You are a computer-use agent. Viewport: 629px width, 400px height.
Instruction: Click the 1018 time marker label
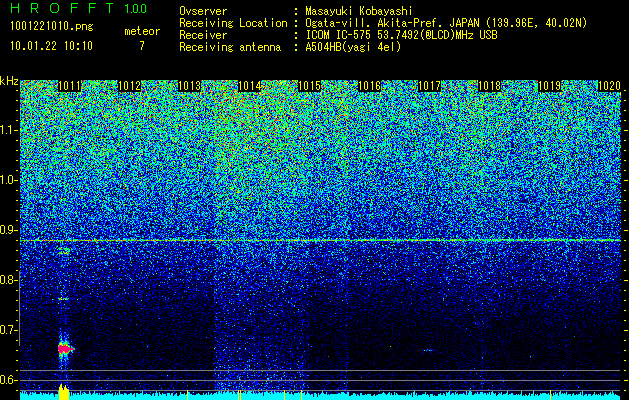490,86
